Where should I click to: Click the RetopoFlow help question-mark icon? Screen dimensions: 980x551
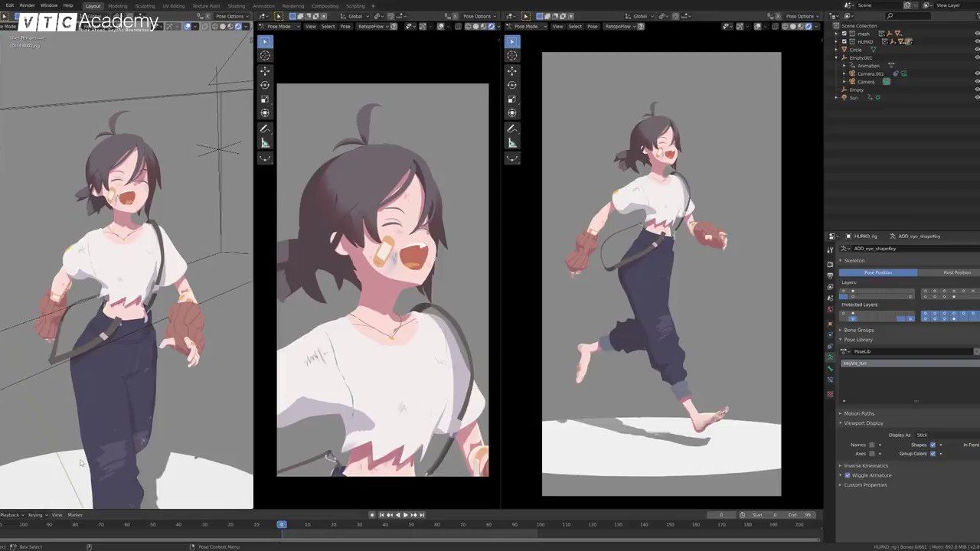click(394, 26)
